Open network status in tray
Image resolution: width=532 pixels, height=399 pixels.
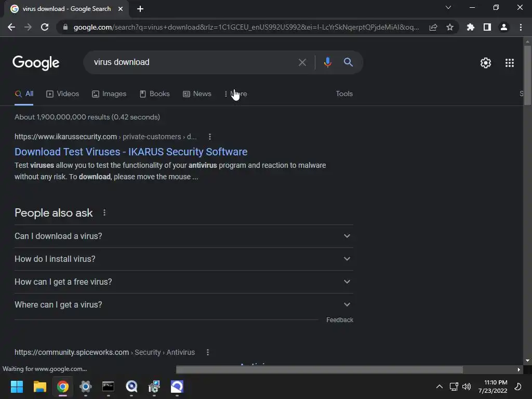tap(454, 387)
